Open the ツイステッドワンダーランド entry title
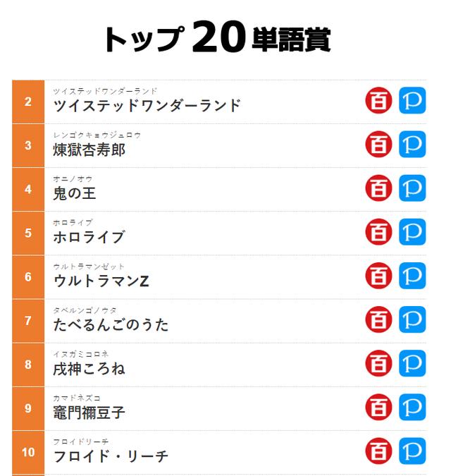 (x=147, y=106)
